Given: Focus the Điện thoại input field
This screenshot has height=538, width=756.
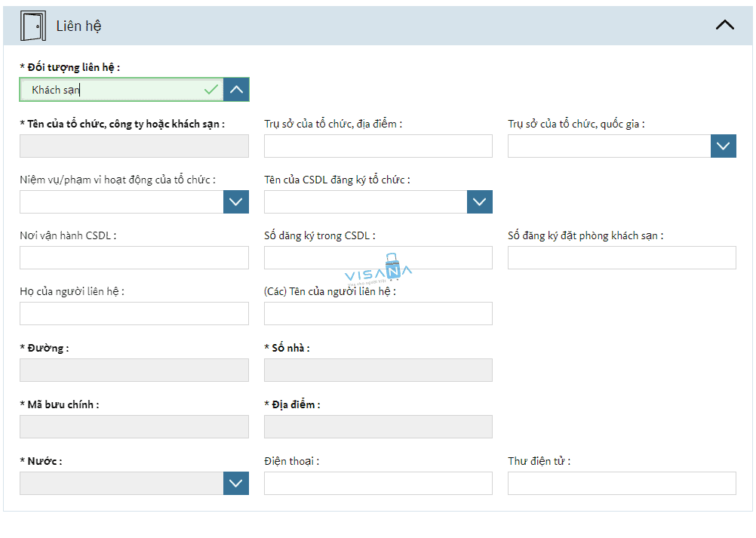Looking at the screenshot, I should (x=378, y=483).
